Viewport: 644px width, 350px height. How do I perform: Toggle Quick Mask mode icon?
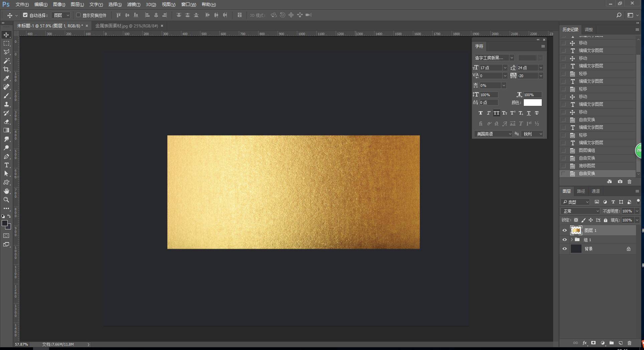coord(6,236)
